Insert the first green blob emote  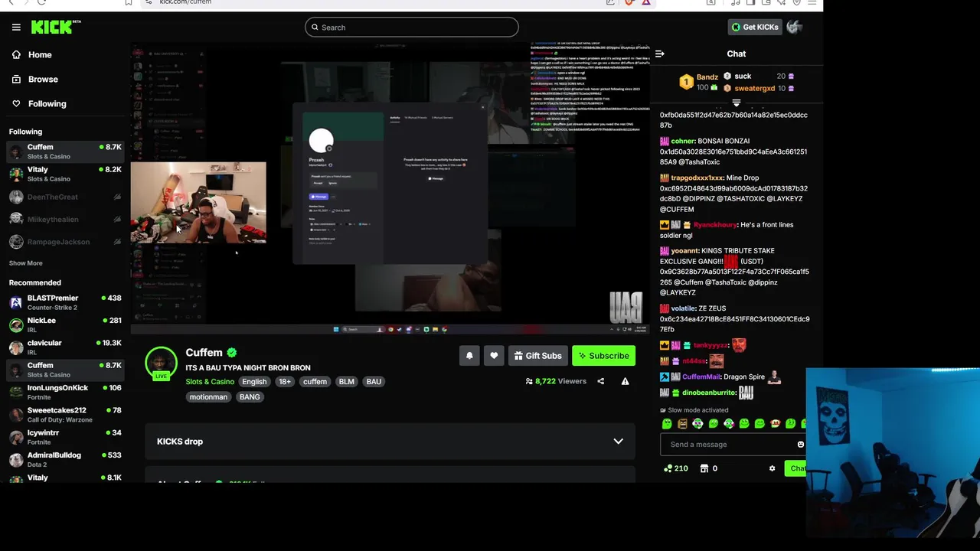[667, 423]
